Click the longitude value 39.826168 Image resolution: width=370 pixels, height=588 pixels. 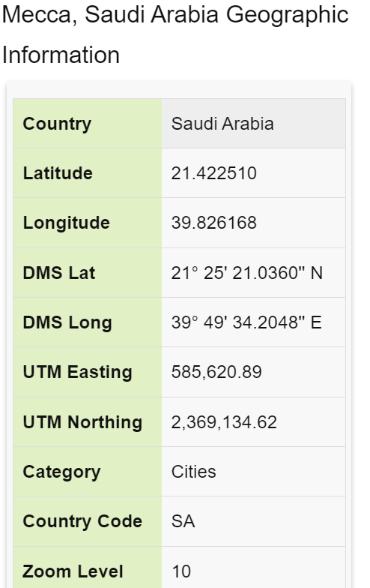pyautogui.click(x=214, y=223)
